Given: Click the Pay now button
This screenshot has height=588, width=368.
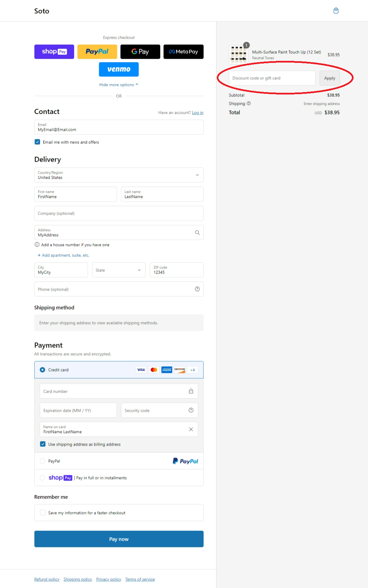Looking at the screenshot, I should [x=119, y=539].
